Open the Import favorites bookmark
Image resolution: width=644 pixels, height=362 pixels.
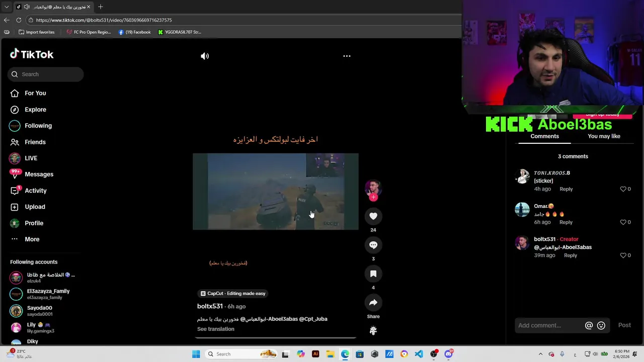(36, 32)
